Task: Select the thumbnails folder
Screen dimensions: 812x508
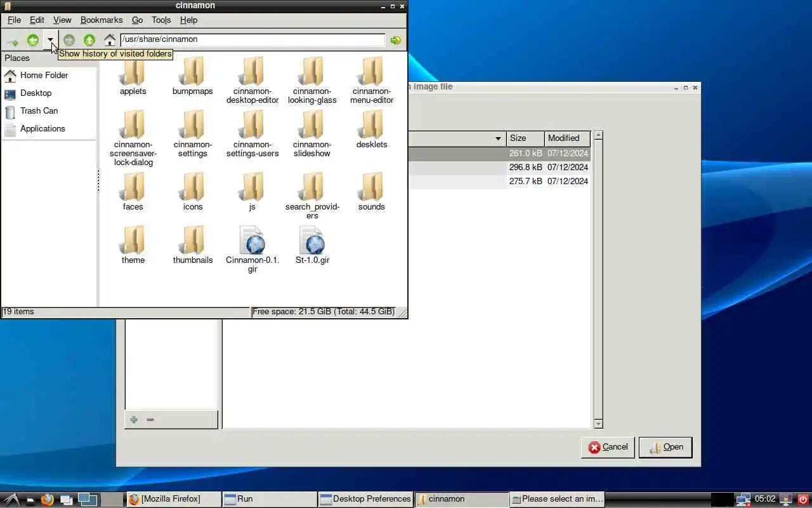Action: (x=193, y=244)
